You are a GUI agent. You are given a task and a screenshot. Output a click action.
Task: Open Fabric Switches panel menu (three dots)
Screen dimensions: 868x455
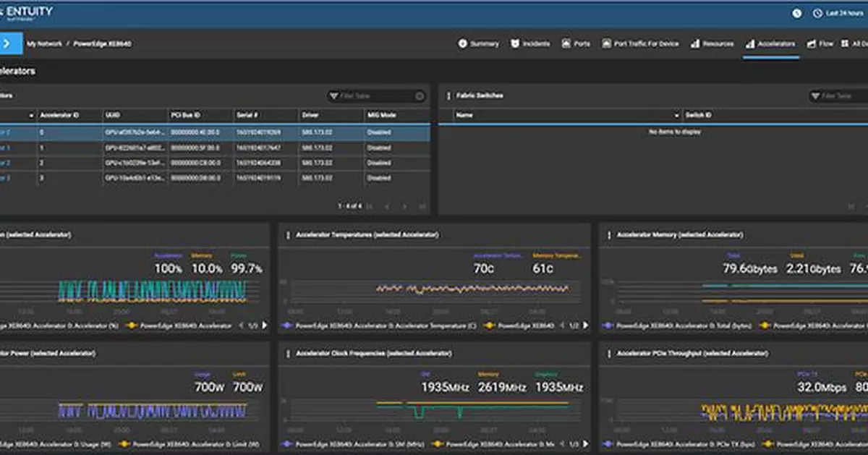[x=448, y=95]
